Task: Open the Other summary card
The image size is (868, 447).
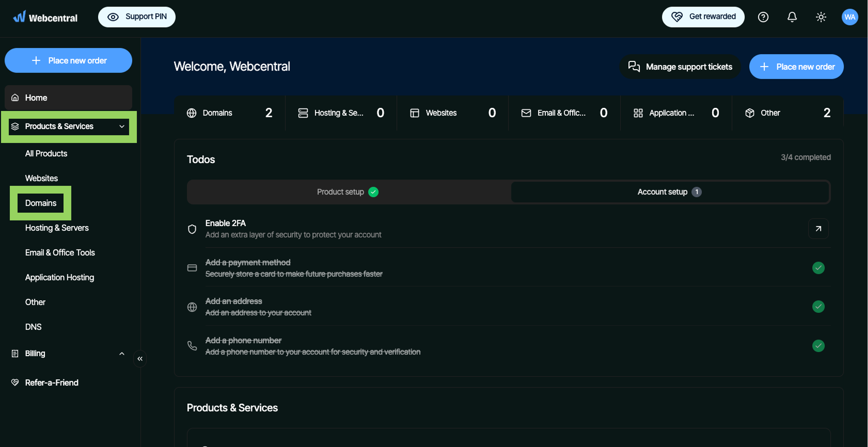Action: point(788,113)
